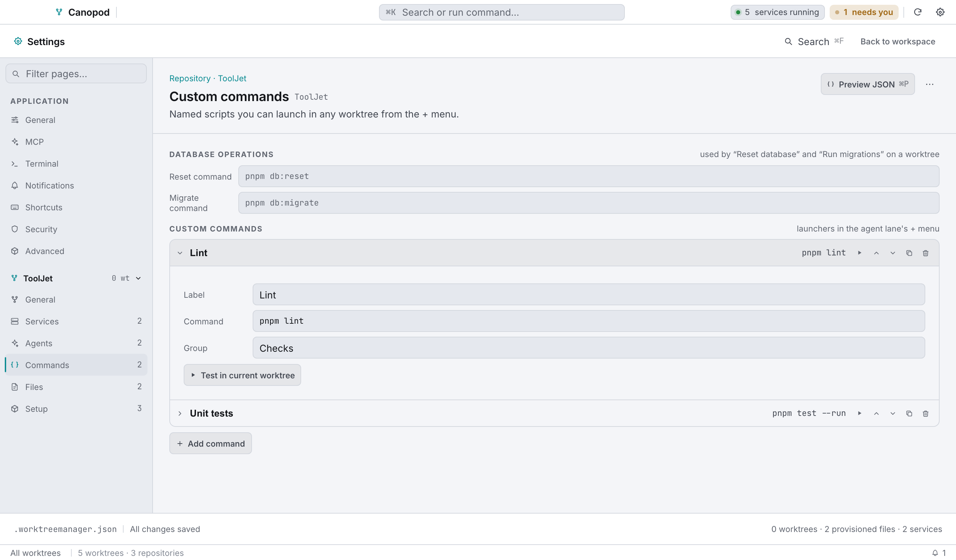Click Preview JSON button

click(x=868, y=84)
